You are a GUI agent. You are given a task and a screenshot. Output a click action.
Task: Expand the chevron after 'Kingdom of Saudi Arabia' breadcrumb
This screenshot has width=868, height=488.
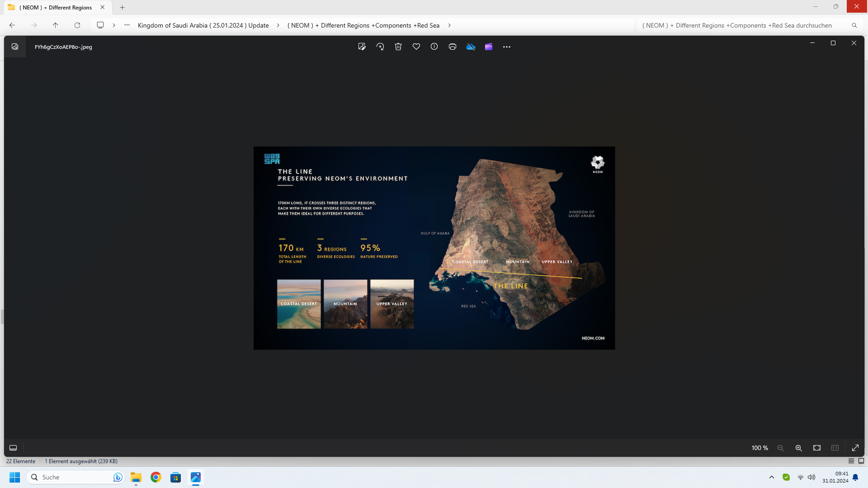click(x=278, y=25)
